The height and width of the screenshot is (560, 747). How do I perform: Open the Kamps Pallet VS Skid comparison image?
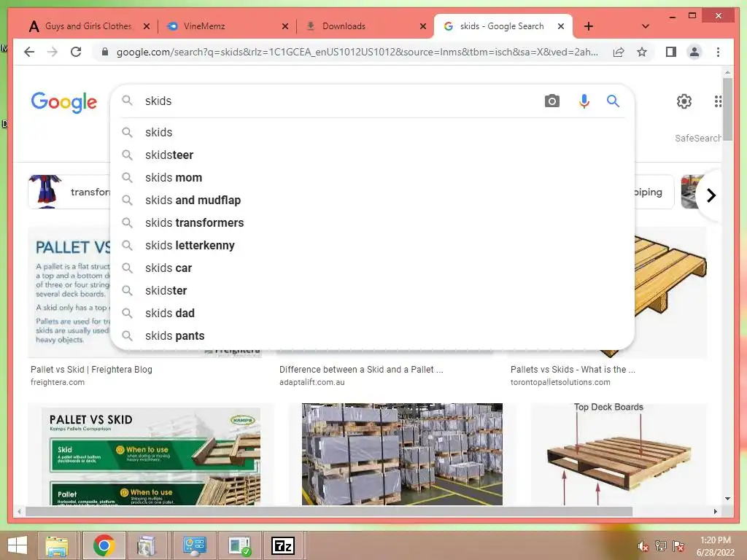point(151,454)
